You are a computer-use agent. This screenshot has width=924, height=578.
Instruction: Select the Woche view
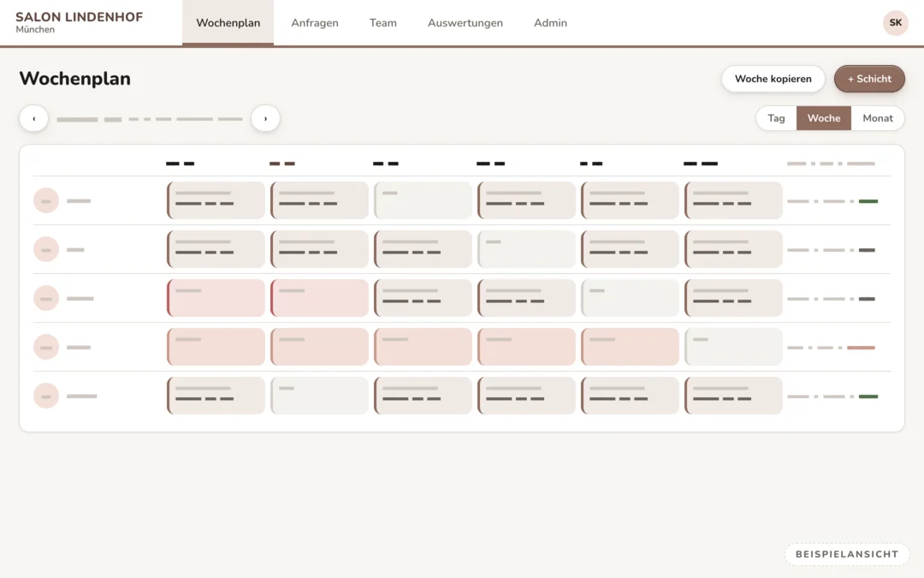tap(824, 118)
